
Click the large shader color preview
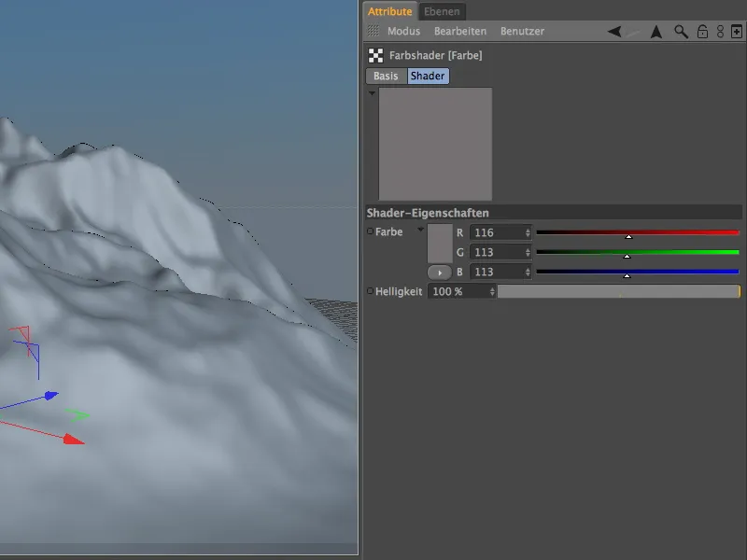pyautogui.click(x=435, y=144)
